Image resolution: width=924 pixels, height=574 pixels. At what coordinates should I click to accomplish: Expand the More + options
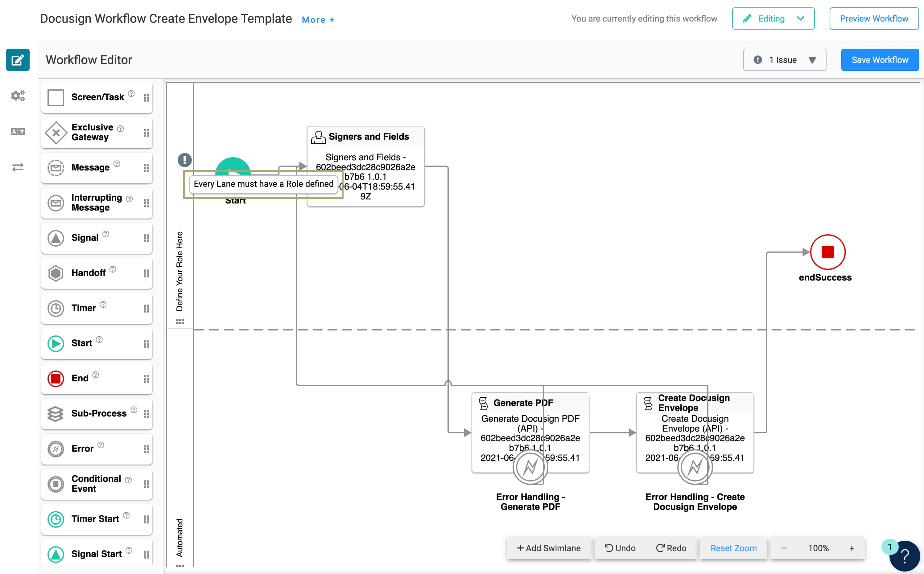pos(318,20)
